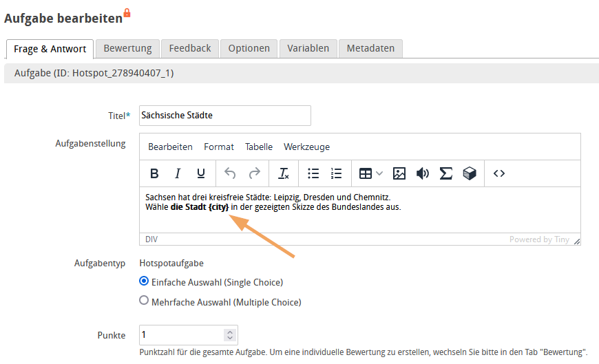Click the orange lock icon next to the heading
Screen dimensions: 599x364
point(127,13)
